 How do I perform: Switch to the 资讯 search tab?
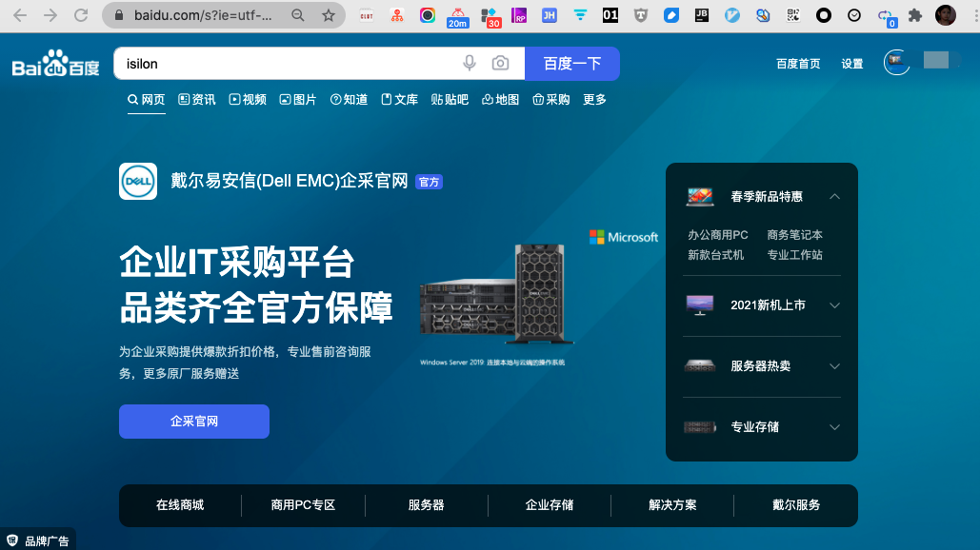tap(197, 99)
